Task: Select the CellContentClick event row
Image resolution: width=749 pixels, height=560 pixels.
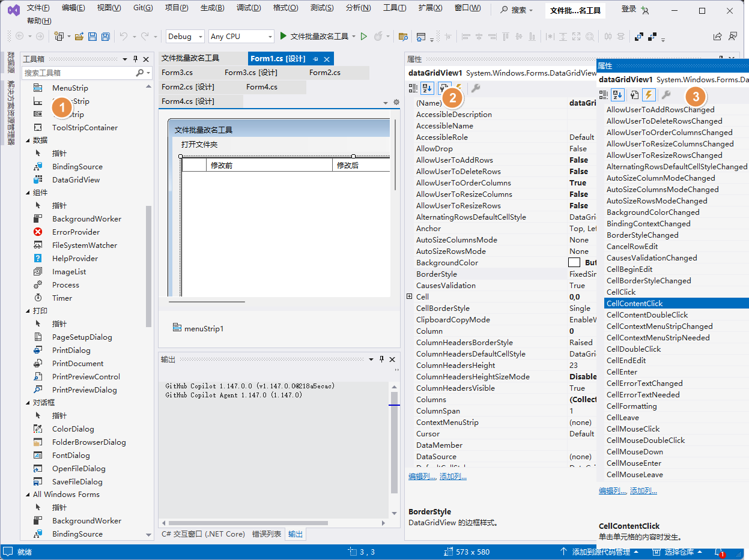Action: [676, 304]
